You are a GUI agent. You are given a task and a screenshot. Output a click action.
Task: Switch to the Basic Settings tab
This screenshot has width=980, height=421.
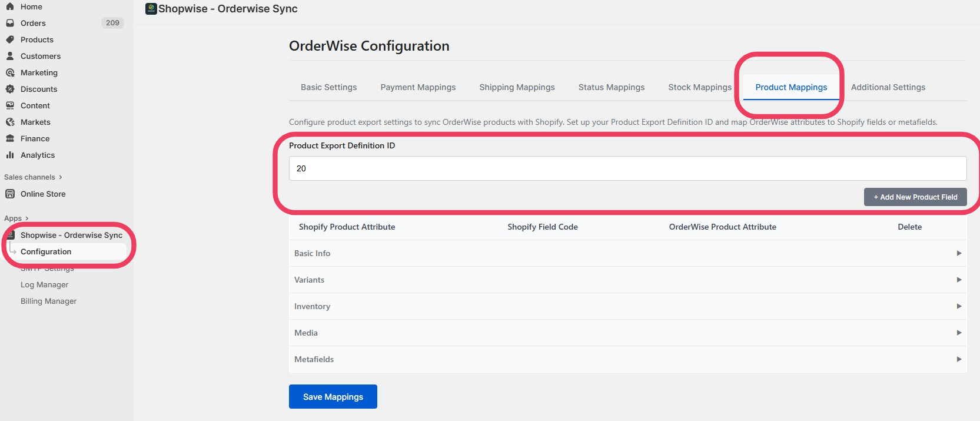coord(328,87)
